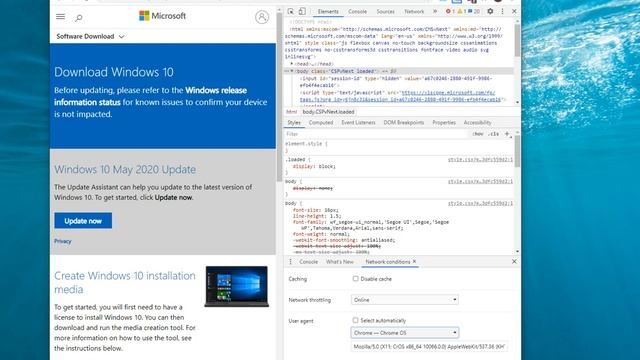The height and width of the screenshot is (360, 640).
Task: Click the Microsoft logo
Action: click(162, 16)
